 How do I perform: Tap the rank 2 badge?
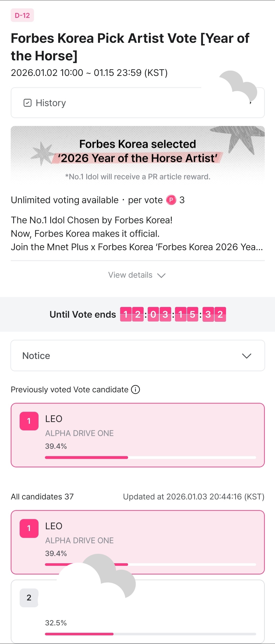(29, 598)
